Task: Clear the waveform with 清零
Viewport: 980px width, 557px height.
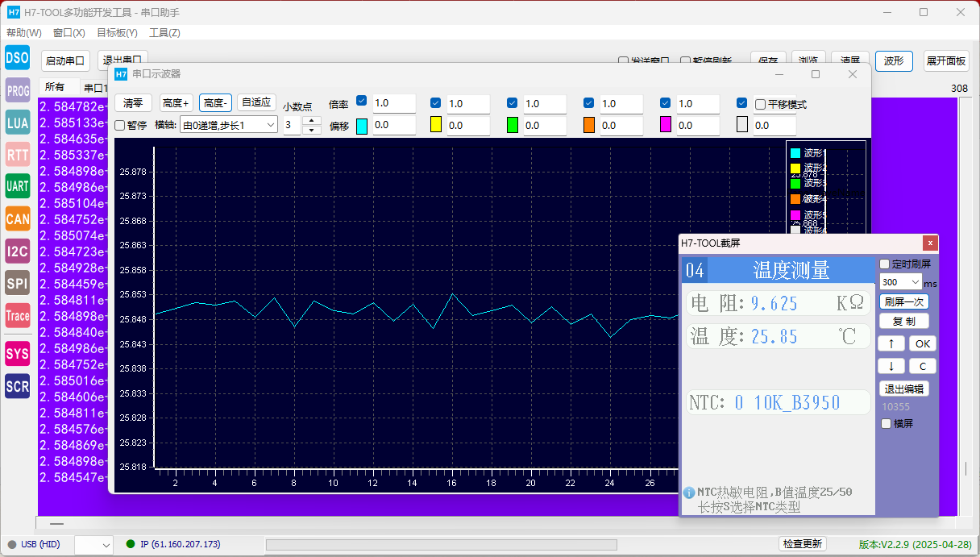Action: tap(133, 102)
